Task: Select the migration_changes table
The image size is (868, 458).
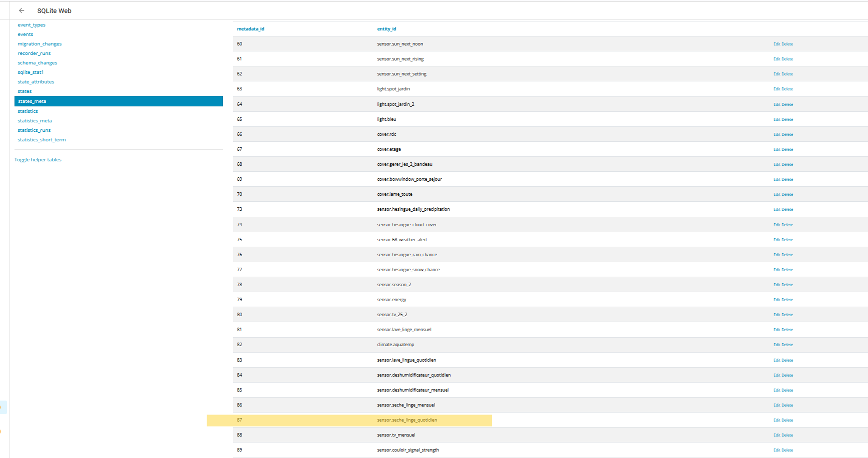Action: [x=39, y=44]
